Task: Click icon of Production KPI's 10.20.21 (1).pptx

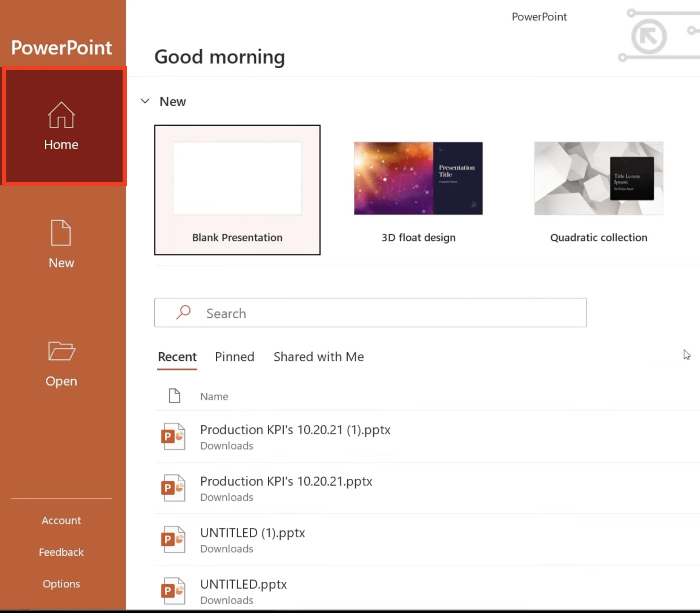Action: pyautogui.click(x=173, y=436)
